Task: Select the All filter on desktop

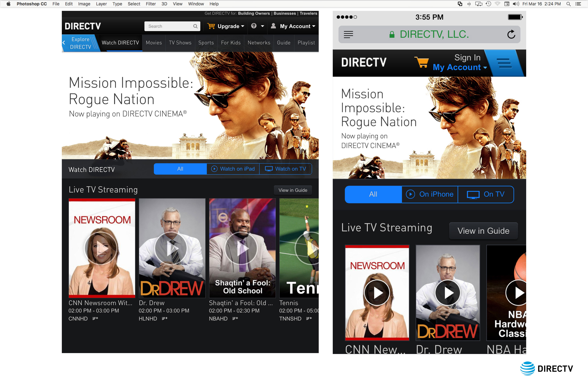Action: coord(180,169)
